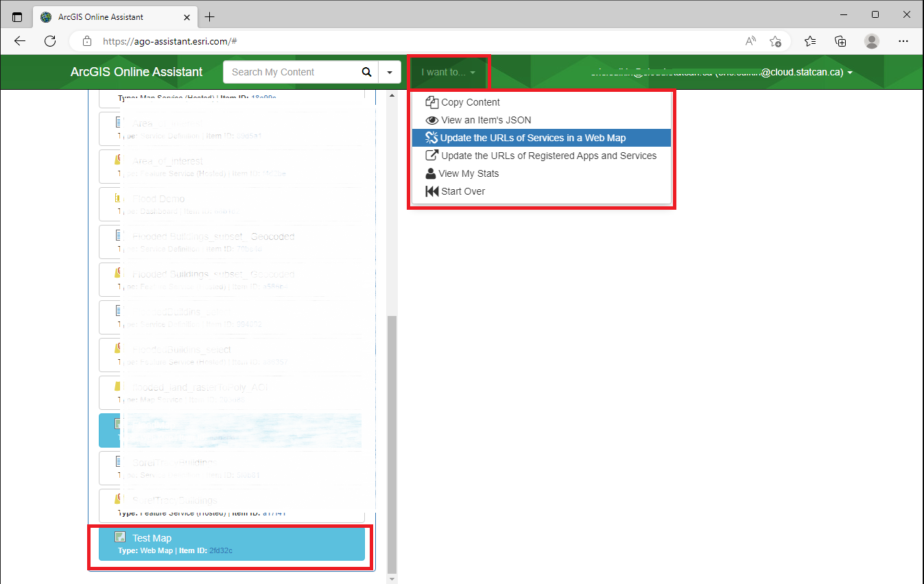
Task: Select the Area_of_interest feature service item
Action: pyautogui.click(x=232, y=167)
